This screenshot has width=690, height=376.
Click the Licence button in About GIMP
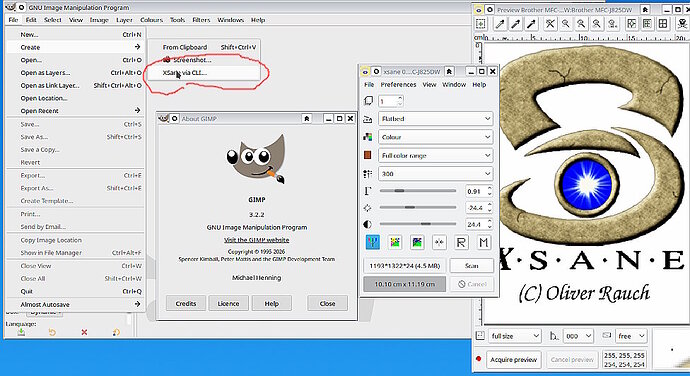pos(228,303)
